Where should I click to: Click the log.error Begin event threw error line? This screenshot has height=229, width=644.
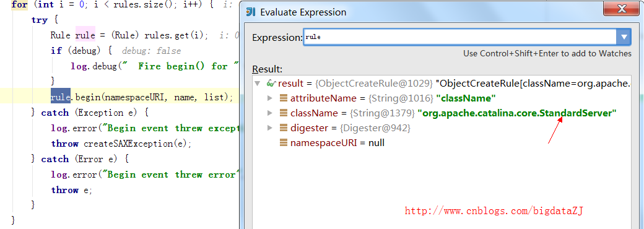[x=145, y=175]
